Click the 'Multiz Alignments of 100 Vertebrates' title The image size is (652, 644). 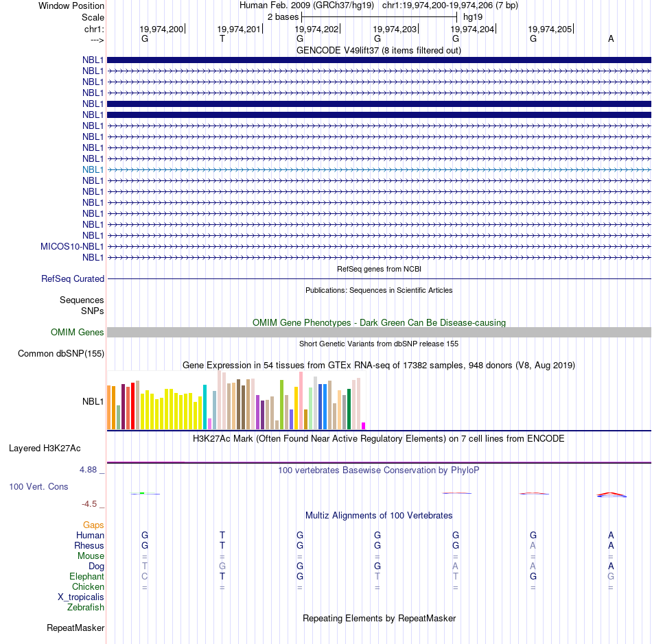379,515
